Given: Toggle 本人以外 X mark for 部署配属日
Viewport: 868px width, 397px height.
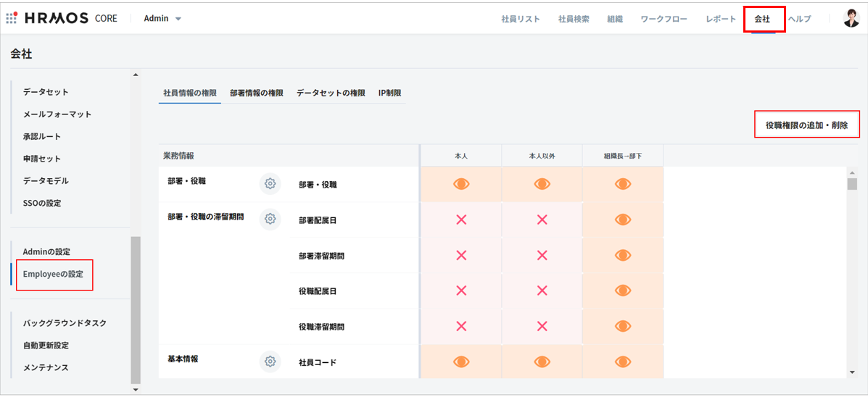Looking at the screenshot, I should coord(542,220).
